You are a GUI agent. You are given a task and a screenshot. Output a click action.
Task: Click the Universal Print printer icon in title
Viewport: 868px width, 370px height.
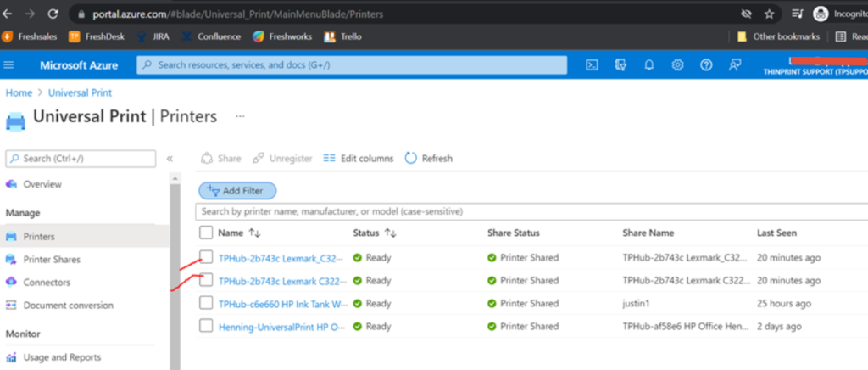click(15, 121)
